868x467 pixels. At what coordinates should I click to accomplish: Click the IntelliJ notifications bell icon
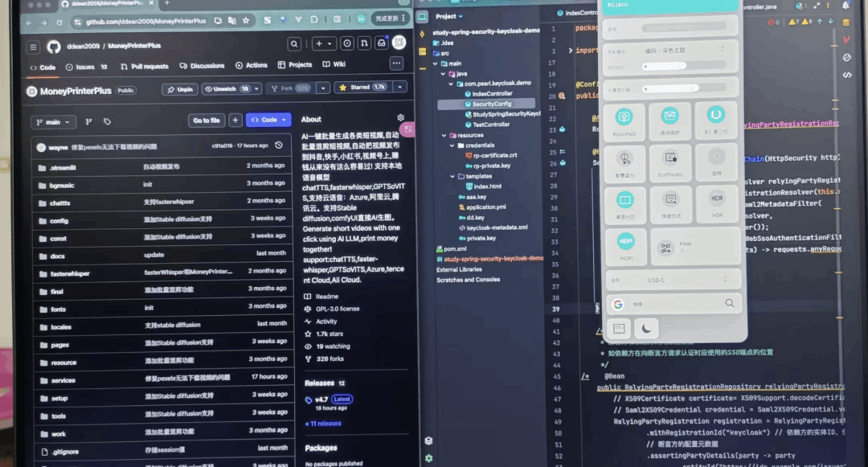pyautogui.click(x=845, y=5)
